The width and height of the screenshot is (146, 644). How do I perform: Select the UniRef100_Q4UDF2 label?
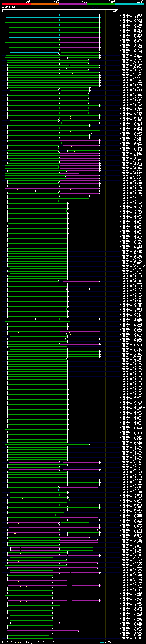[131, 445]
